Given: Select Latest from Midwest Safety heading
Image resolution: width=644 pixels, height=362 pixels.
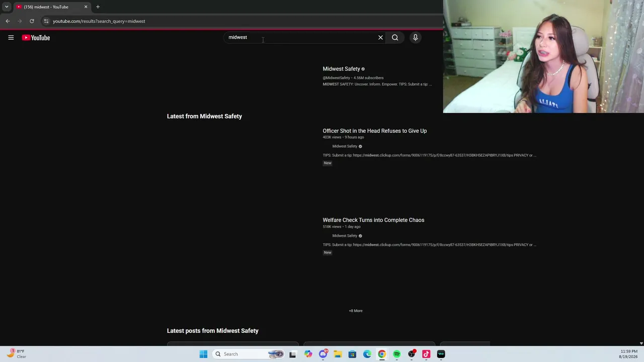Looking at the screenshot, I should point(204,116).
